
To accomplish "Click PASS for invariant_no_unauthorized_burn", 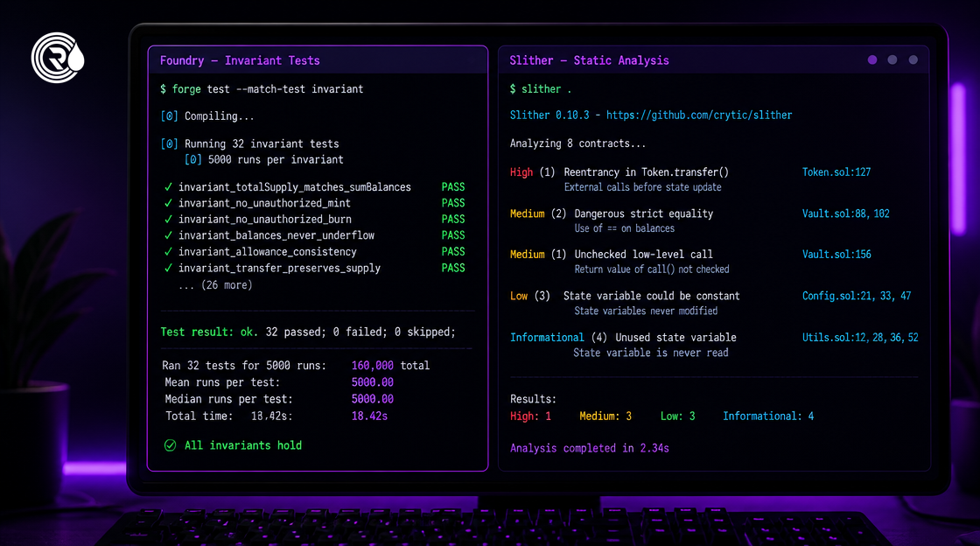I will tap(453, 220).
